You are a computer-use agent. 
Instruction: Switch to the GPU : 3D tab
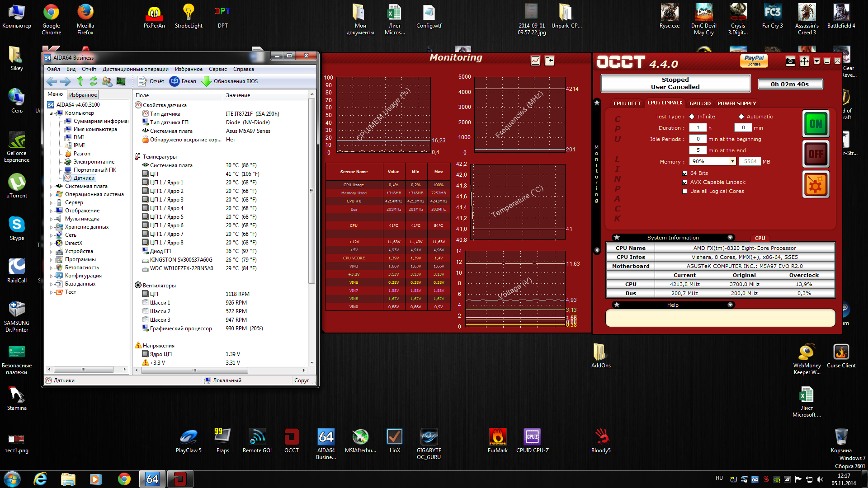click(700, 103)
